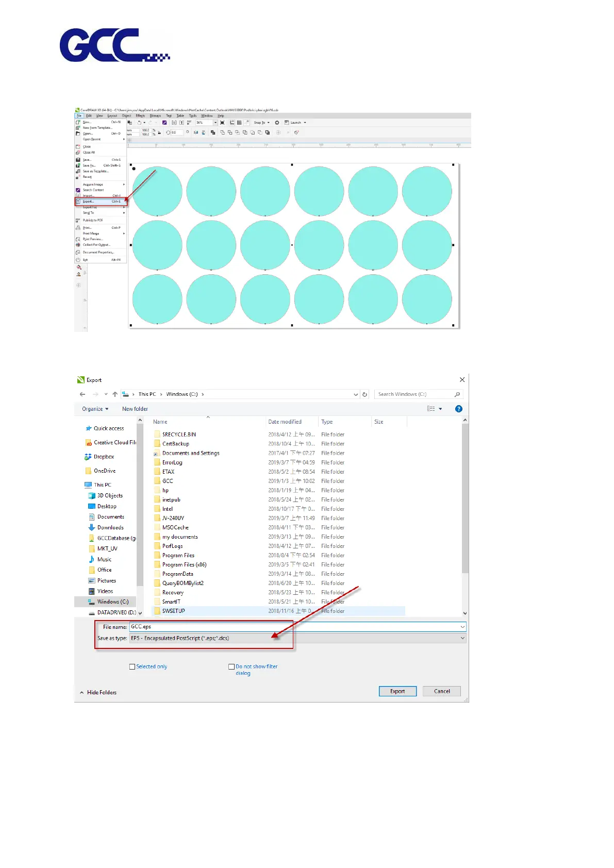The image size is (614, 868).
Task: Click the Options gear icon in toolbar
Action: point(277,123)
